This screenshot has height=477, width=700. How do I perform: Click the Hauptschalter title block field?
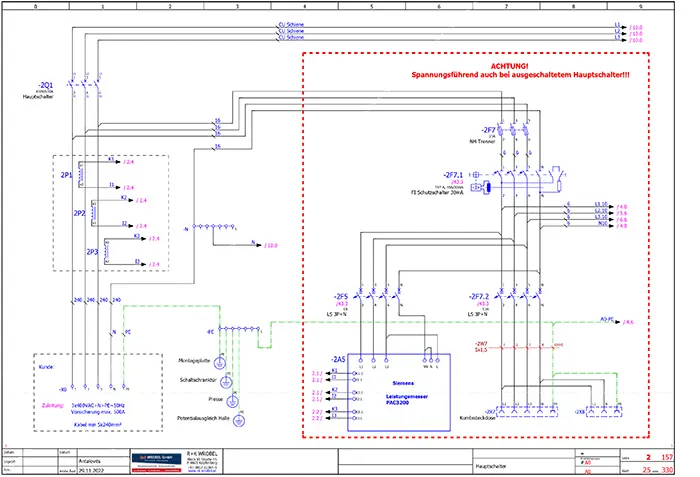tap(493, 464)
